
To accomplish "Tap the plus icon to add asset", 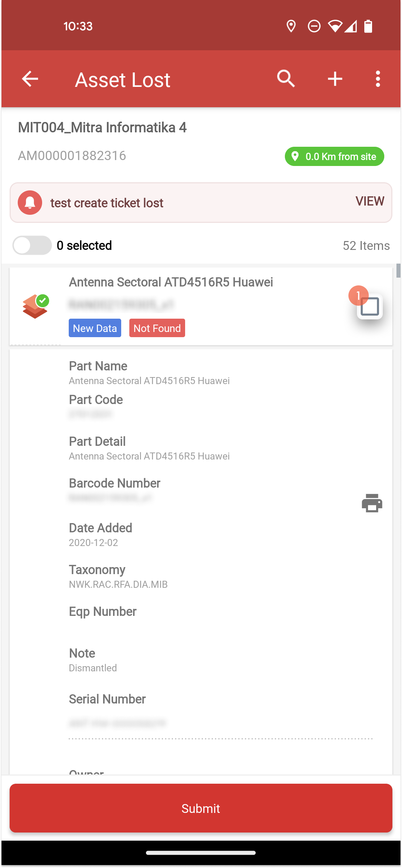I will point(335,79).
